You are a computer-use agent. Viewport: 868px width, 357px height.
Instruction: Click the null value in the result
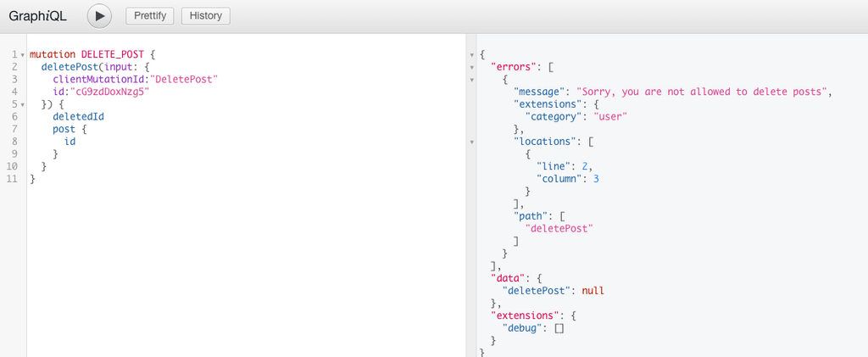tap(593, 290)
